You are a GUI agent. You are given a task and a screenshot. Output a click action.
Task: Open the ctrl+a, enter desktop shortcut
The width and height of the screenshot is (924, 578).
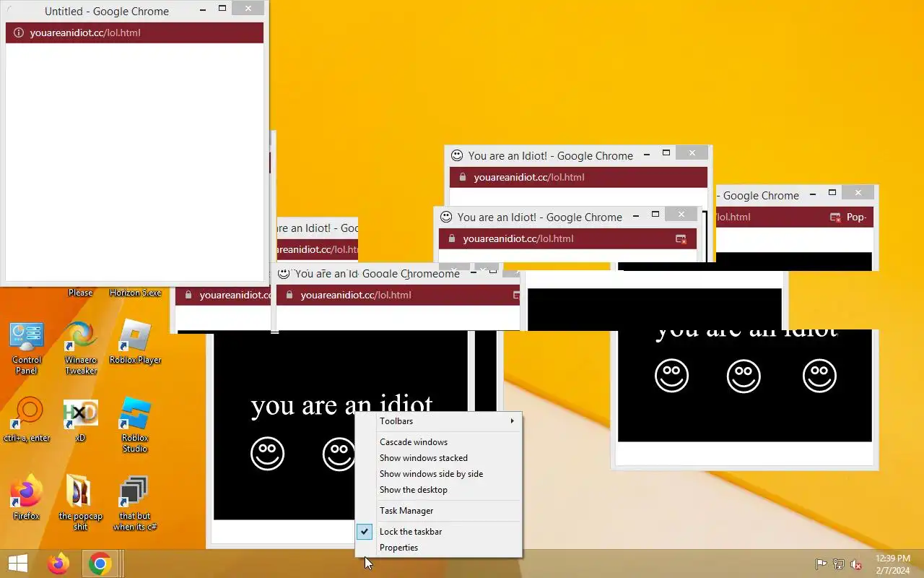click(x=27, y=420)
